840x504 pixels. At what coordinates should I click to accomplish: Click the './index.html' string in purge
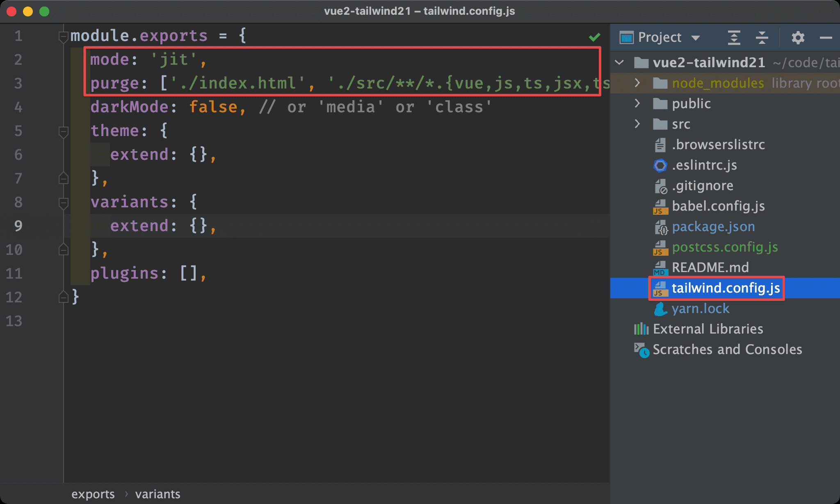tap(237, 84)
